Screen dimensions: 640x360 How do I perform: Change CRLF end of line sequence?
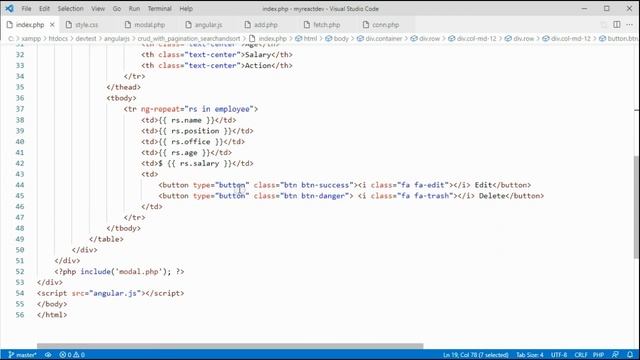(580, 355)
